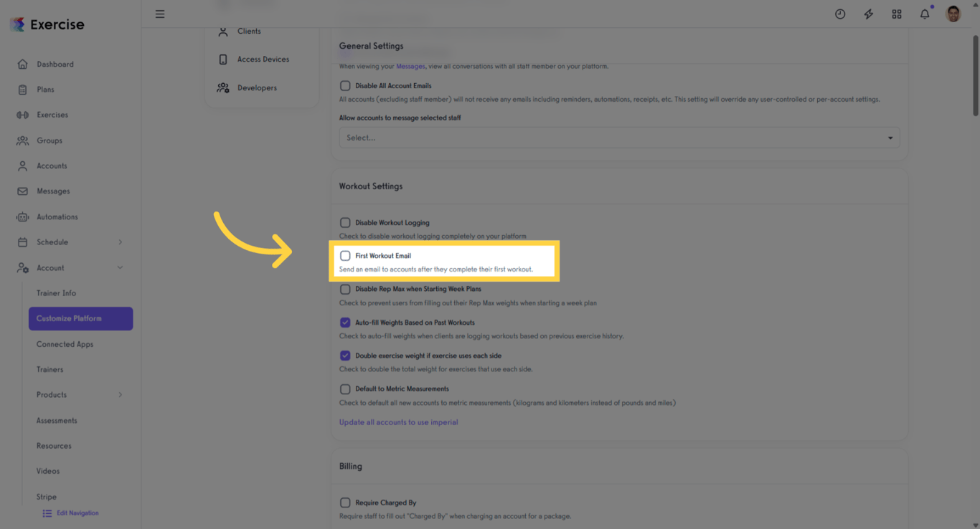Click the lightning bolt quick actions icon
The width and height of the screenshot is (980, 529).
point(868,14)
